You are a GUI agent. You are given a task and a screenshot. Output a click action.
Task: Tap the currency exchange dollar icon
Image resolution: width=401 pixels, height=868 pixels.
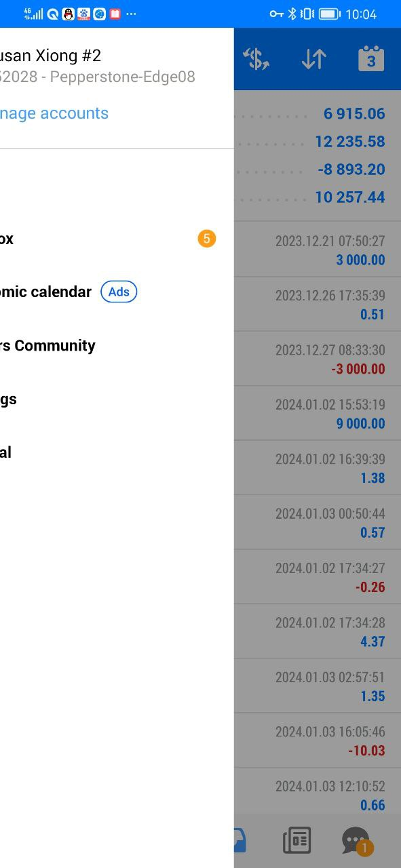click(x=256, y=59)
